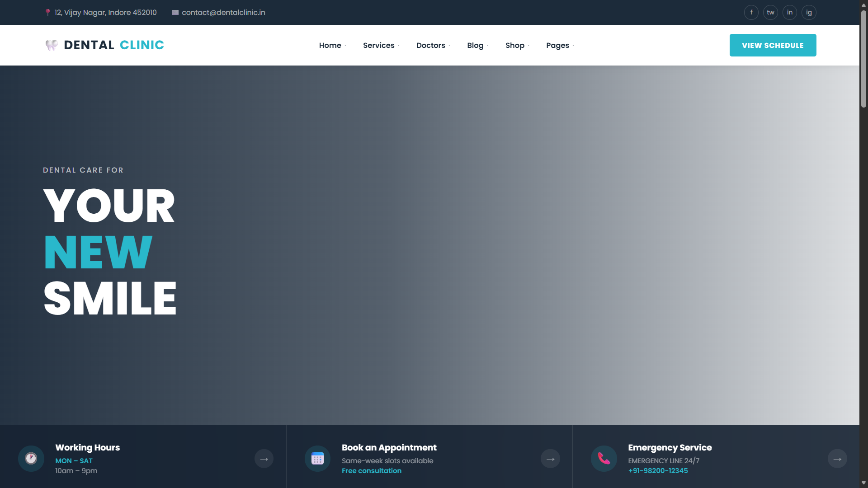Click the page vertical scrollbar thumb
This screenshot has height=488, width=868.
click(863, 59)
